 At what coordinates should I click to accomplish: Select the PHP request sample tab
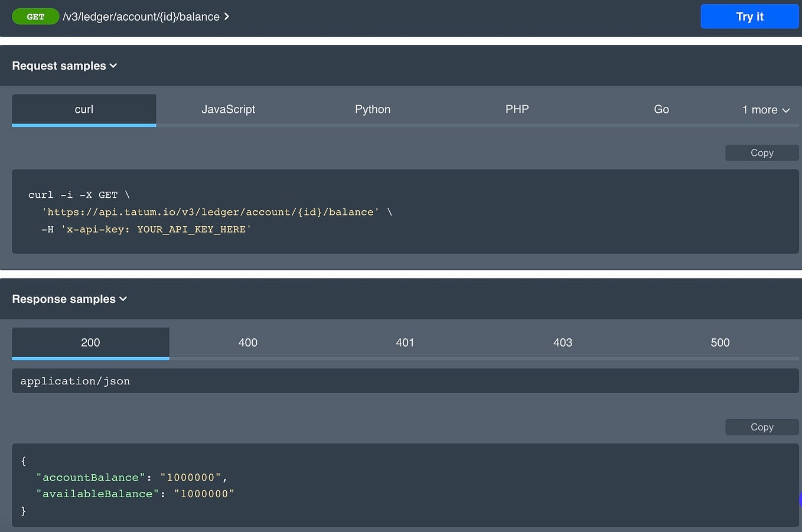click(517, 109)
